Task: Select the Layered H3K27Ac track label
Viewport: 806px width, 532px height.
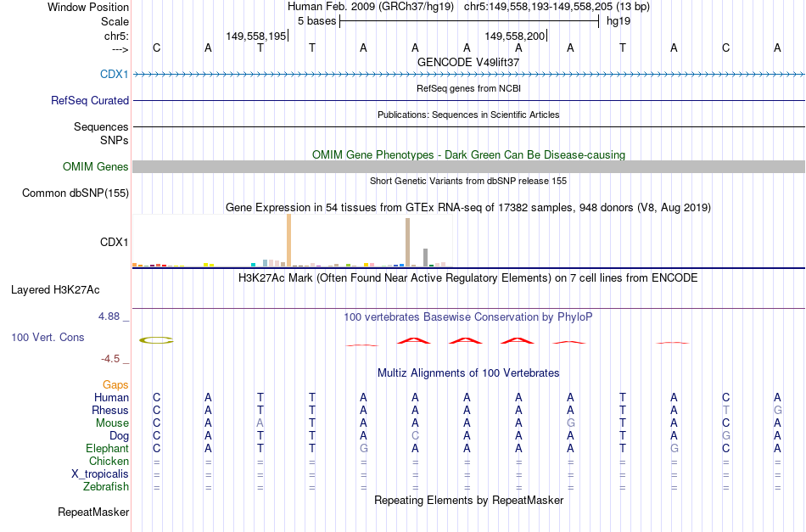Action: click(x=55, y=290)
